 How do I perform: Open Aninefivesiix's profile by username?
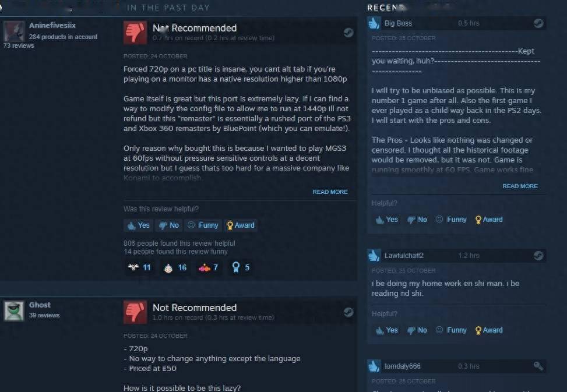(52, 25)
